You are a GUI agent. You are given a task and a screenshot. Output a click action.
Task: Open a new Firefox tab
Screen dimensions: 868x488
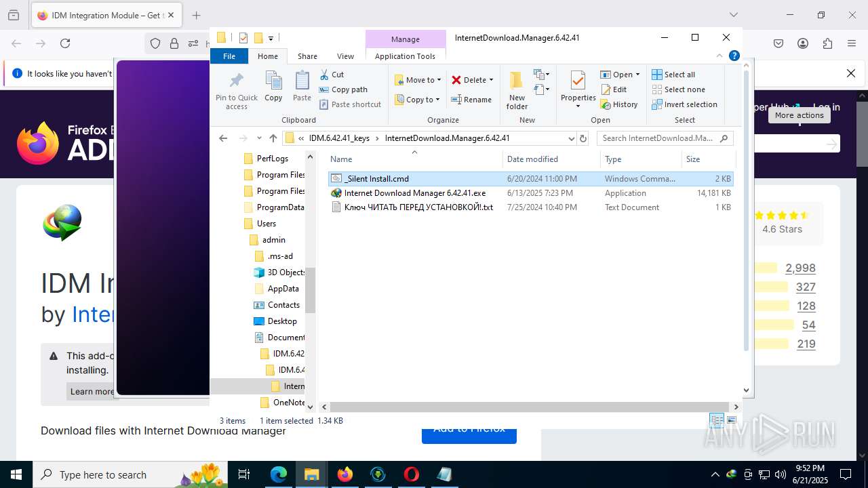point(196,15)
